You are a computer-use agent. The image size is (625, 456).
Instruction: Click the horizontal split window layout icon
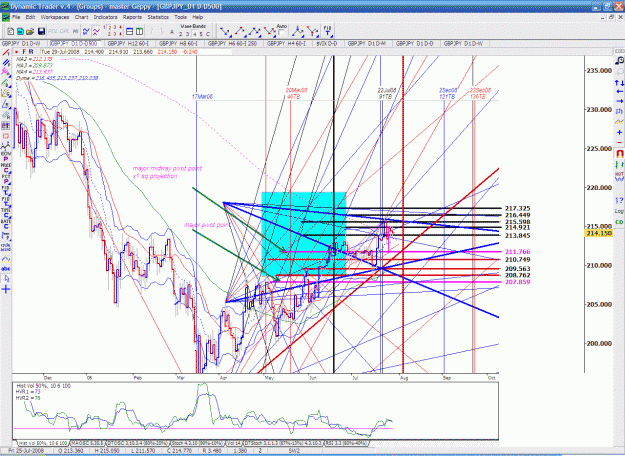[x=129, y=31]
